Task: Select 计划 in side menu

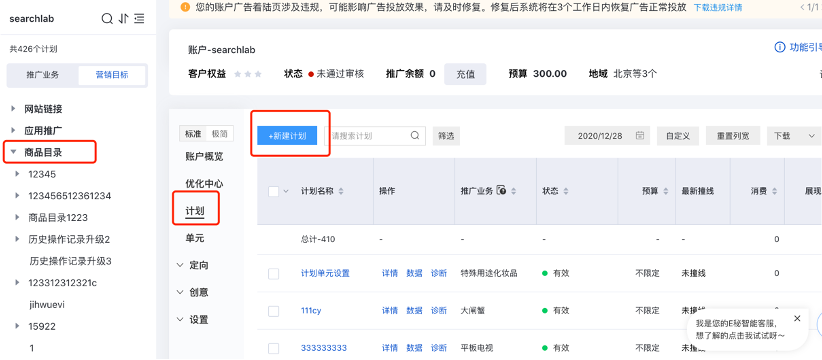Action: [194, 211]
